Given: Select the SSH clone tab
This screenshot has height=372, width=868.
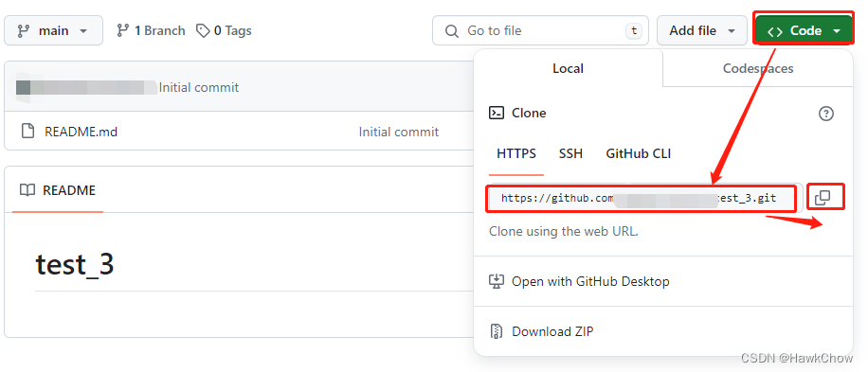Looking at the screenshot, I should (x=570, y=153).
